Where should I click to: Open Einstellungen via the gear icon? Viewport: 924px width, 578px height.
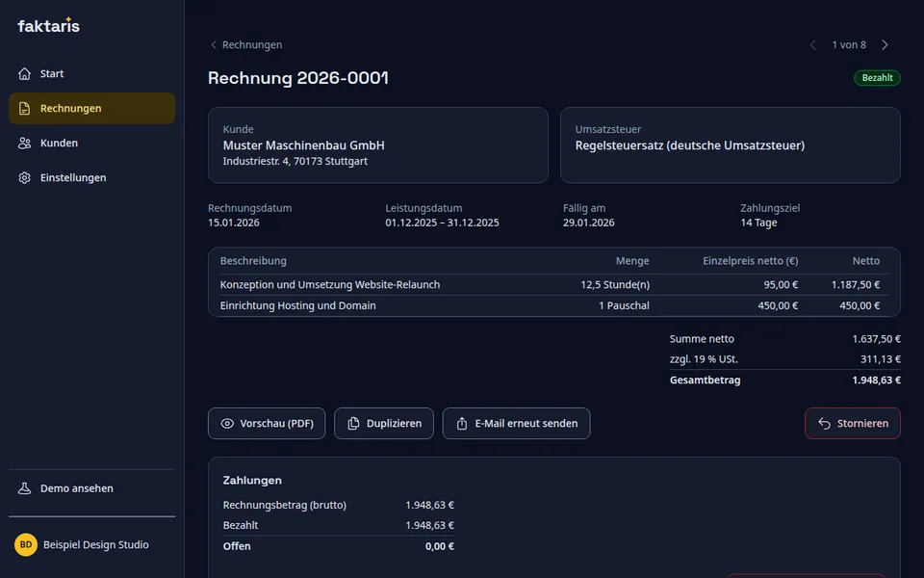[x=24, y=177]
